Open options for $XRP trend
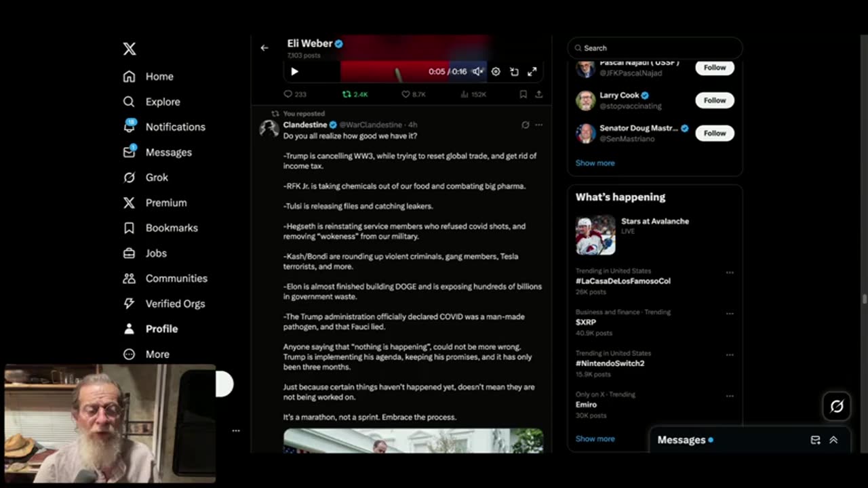The height and width of the screenshot is (488, 868). pos(730,314)
